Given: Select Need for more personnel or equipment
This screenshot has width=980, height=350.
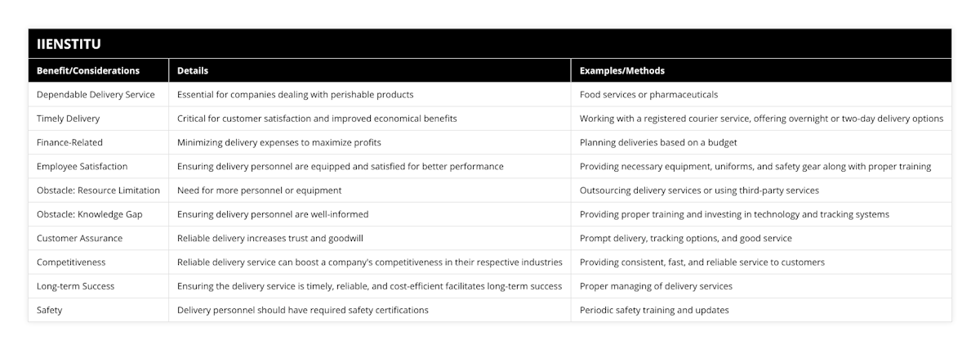Looking at the screenshot, I should coord(259,191).
